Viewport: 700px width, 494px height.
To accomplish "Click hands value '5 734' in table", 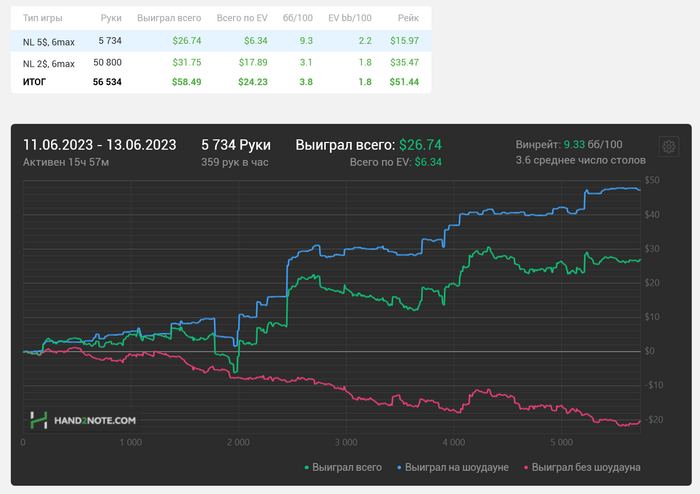I will coord(110,41).
